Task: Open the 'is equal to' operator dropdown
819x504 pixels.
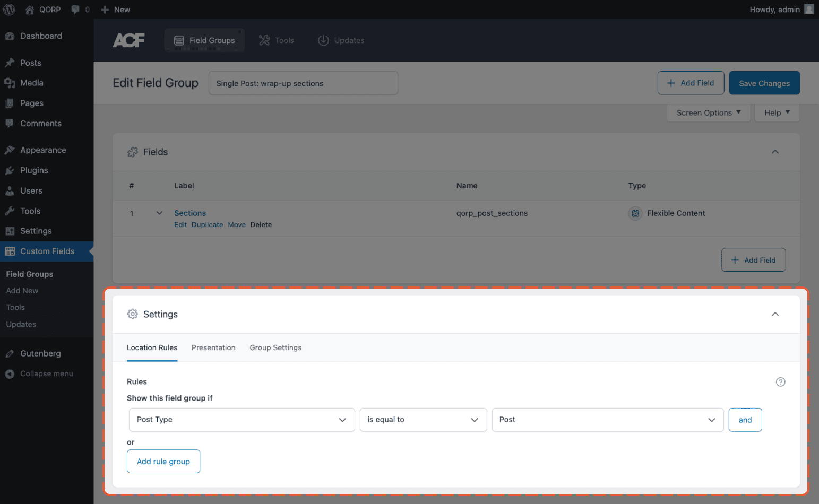Action: 423,420
